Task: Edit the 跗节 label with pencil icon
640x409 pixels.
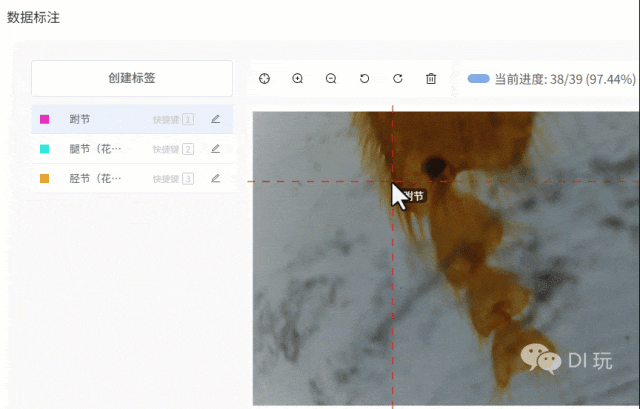Action: point(216,119)
